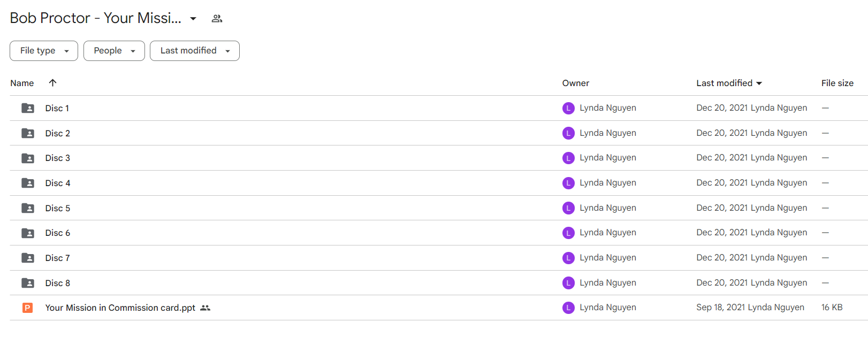Select the Disc 1 folder name
This screenshot has height=353, width=868.
(x=57, y=108)
